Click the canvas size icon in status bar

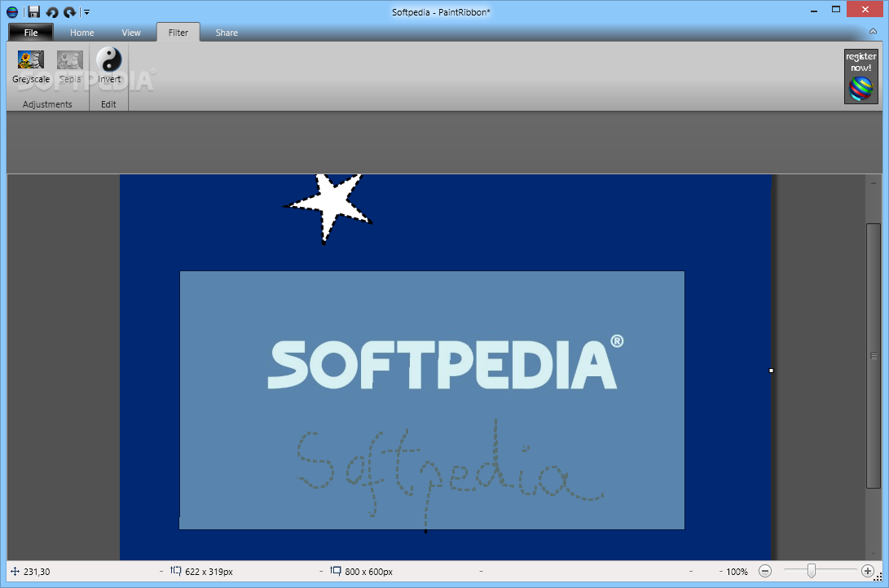click(x=336, y=571)
